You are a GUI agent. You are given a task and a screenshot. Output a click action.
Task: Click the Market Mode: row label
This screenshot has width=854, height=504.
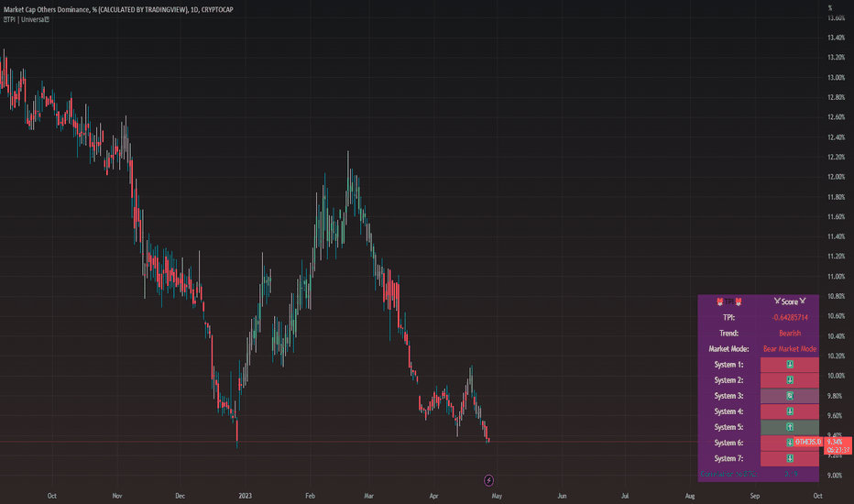pos(728,349)
